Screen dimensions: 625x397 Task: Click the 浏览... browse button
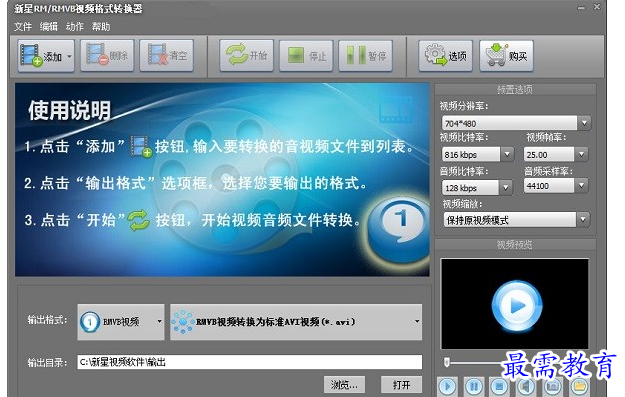coord(344,385)
